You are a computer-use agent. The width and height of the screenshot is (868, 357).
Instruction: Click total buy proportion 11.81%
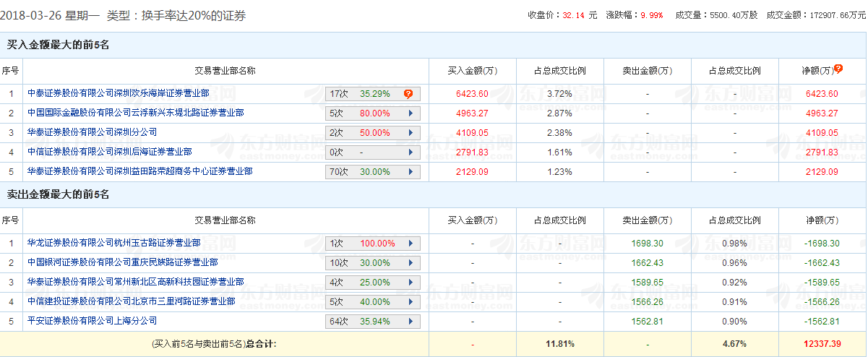coord(559,344)
